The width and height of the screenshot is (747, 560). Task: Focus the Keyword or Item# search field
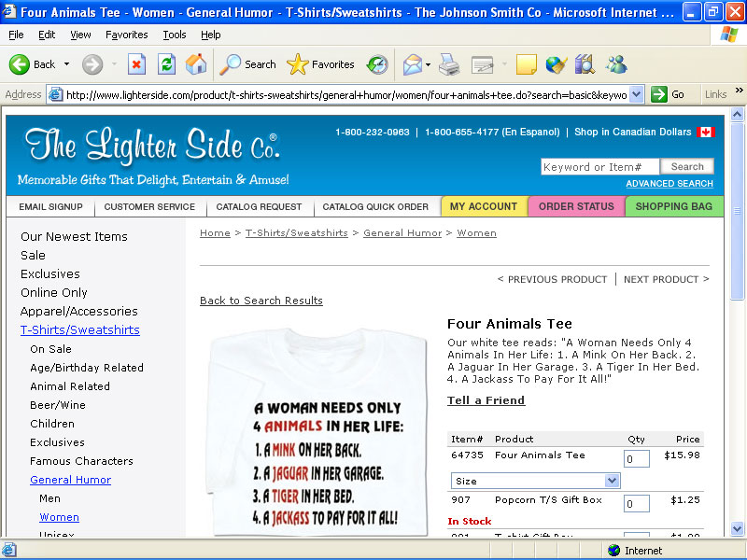(599, 167)
